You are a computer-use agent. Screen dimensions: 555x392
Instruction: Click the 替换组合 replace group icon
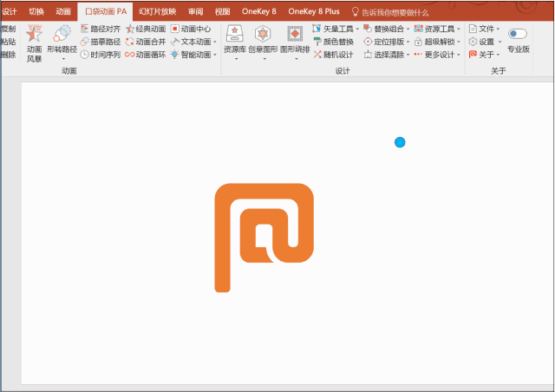point(368,29)
